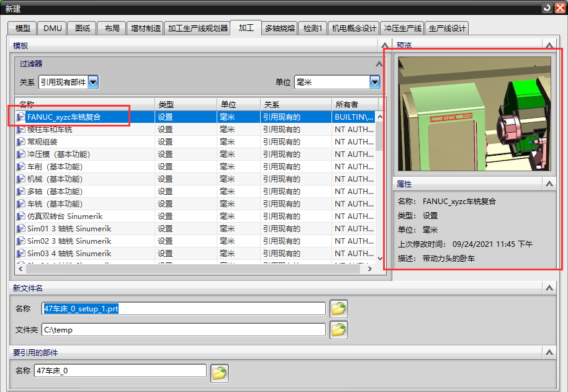Click the horizontal scrollbar left arrow
Image resolution: width=568 pixels, height=392 pixels.
pyautogui.click(x=20, y=269)
